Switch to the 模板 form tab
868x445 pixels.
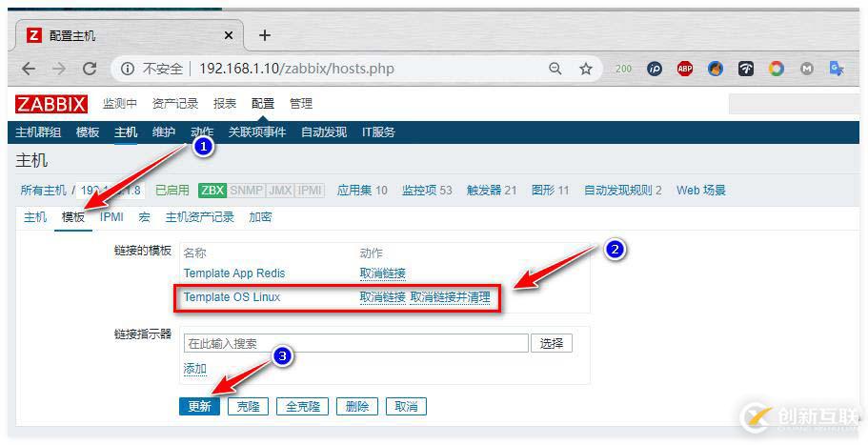click(x=73, y=217)
